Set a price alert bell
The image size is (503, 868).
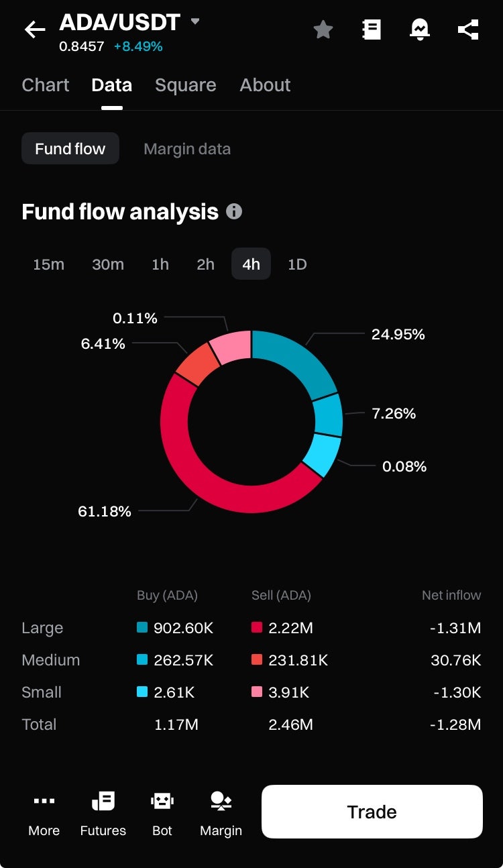420,30
